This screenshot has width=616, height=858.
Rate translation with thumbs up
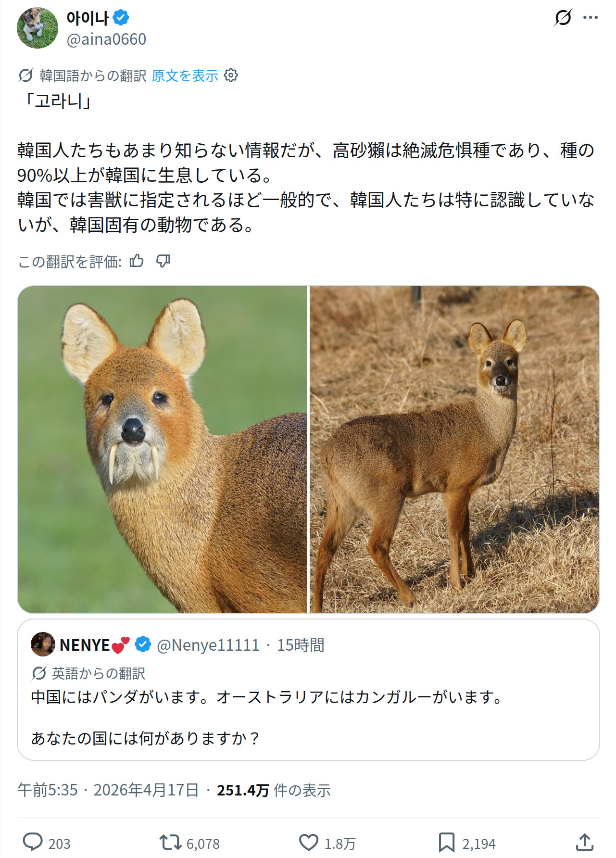click(x=137, y=261)
